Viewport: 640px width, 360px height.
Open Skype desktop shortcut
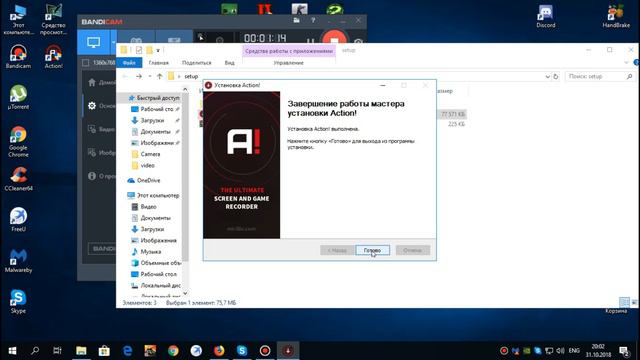[x=18, y=301]
